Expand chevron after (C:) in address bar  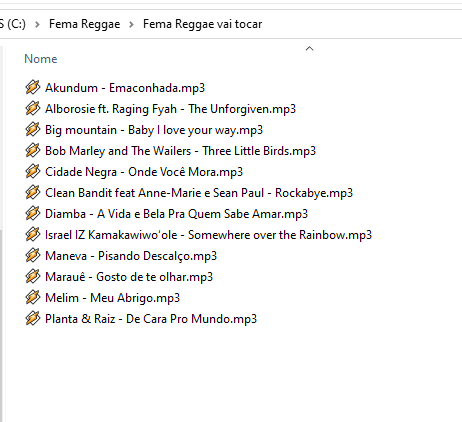(37, 24)
